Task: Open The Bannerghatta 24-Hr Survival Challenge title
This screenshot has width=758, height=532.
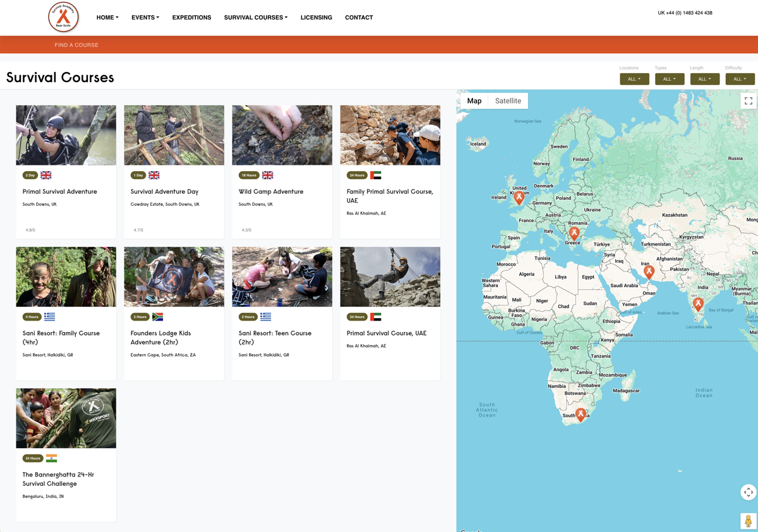Action: point(58,479)
